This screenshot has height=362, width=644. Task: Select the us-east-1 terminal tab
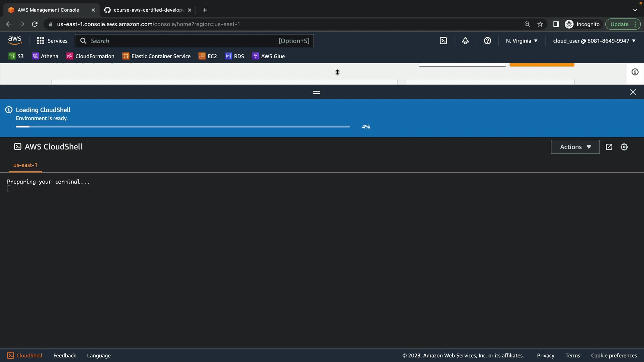pos(25,165)
